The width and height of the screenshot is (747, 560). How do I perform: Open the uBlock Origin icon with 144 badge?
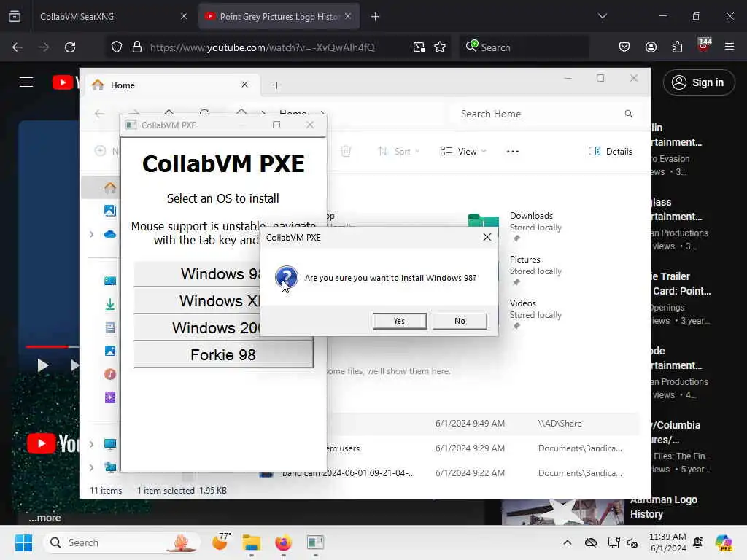click(704, 46)
